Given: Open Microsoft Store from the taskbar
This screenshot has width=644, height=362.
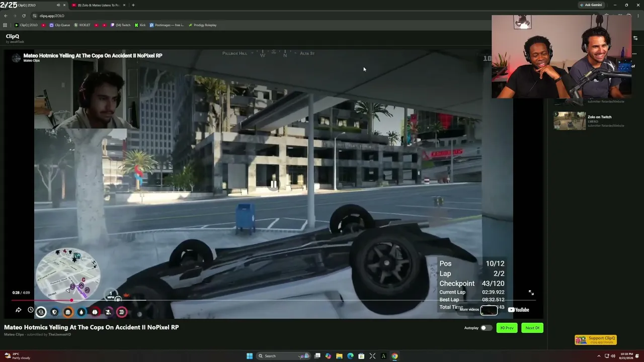Looking at the screenshot, I should coord(361,356).
